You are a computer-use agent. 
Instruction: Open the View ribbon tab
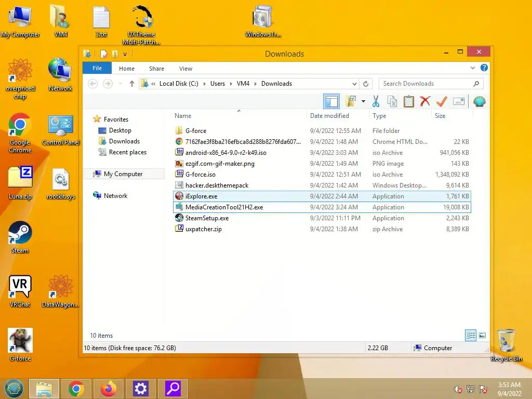click(185, 69)
